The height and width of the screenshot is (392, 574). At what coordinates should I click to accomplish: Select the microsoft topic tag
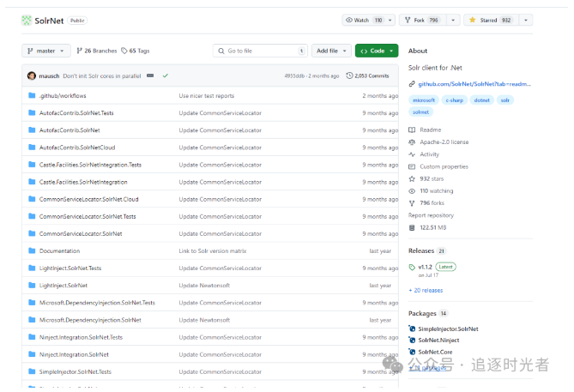(424, 100)
